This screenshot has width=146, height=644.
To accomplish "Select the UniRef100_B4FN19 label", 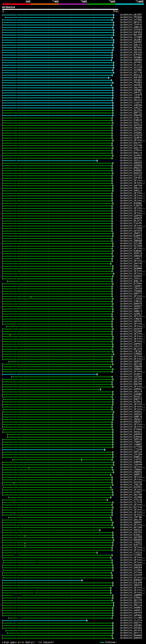I will (x=131, y=32).
